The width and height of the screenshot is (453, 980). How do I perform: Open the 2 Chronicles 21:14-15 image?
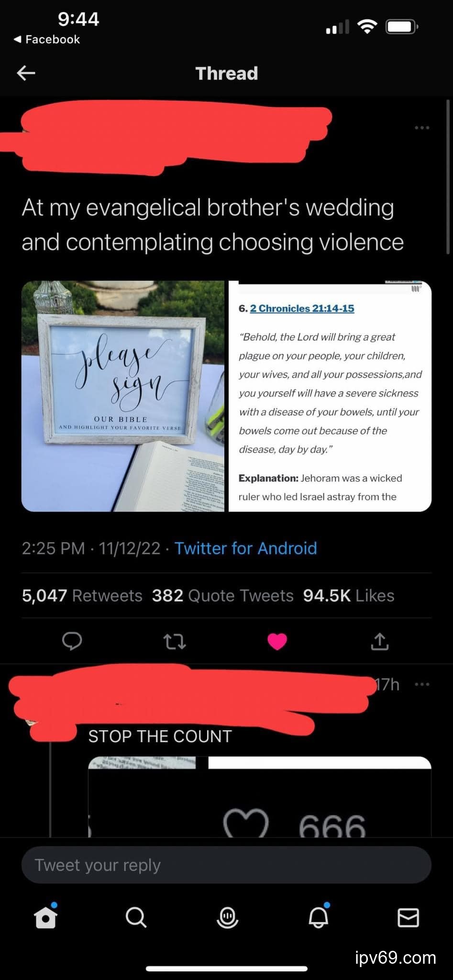pos(330,396)
